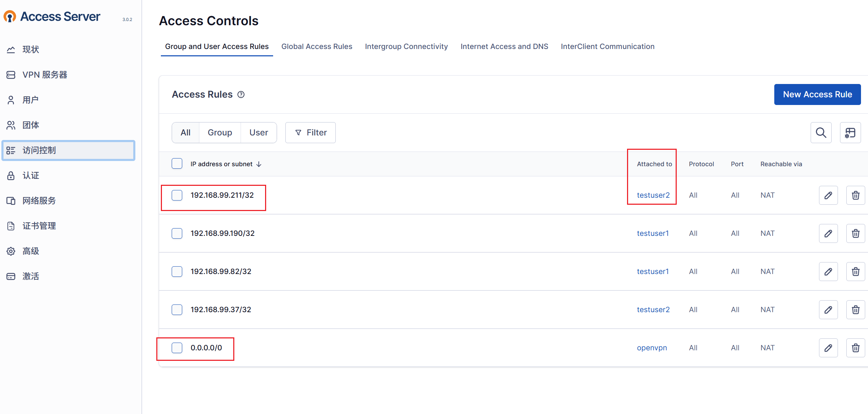Show only Group rules segment
This screenshot has width=868, height=414.
220,133
